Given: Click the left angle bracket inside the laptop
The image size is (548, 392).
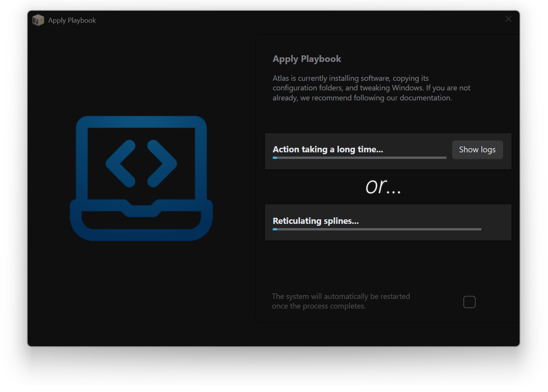Looking at the screenshot, I should coord(119,163).
